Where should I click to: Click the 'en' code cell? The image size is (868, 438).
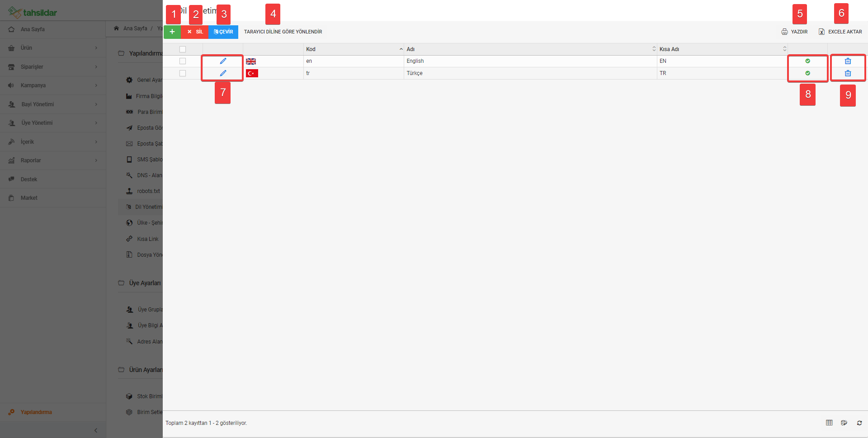pos(354,61)
